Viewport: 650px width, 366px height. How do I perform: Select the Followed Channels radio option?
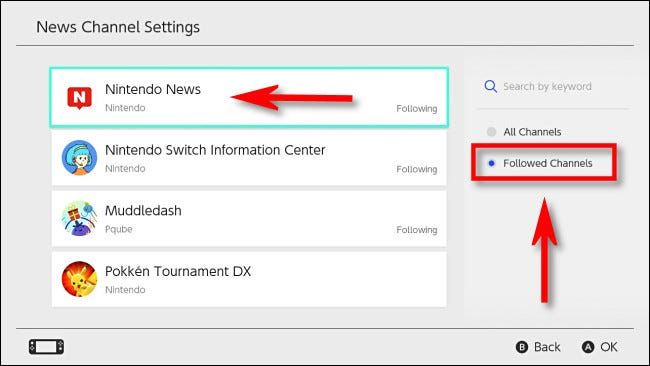pyautogui.click(x=540, y=163)
